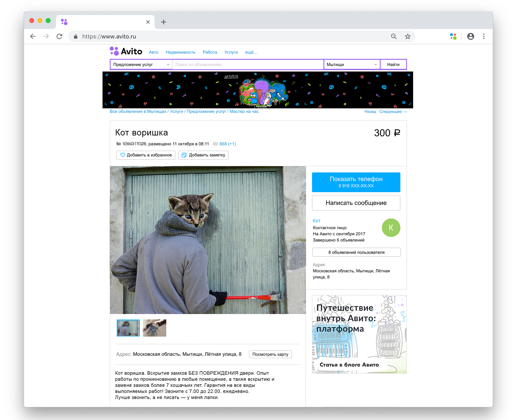Click the browser reload icon
The height and width of the screenshot is (420, 515).
[59, 37]
